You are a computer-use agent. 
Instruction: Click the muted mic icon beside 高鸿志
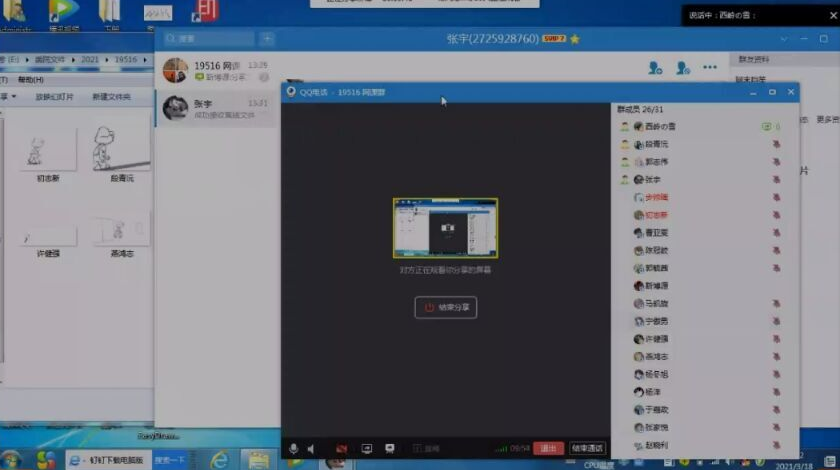776,356
